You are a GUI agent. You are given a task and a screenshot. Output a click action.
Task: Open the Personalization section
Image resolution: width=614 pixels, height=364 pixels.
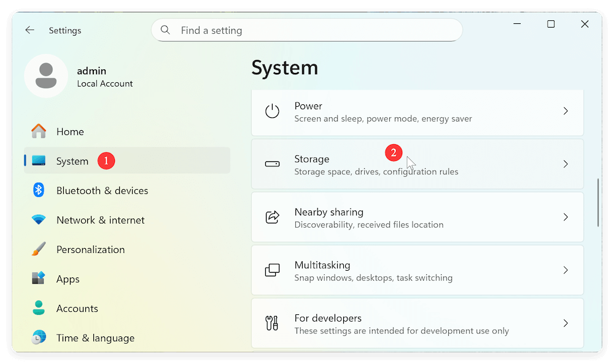[90, 249]
